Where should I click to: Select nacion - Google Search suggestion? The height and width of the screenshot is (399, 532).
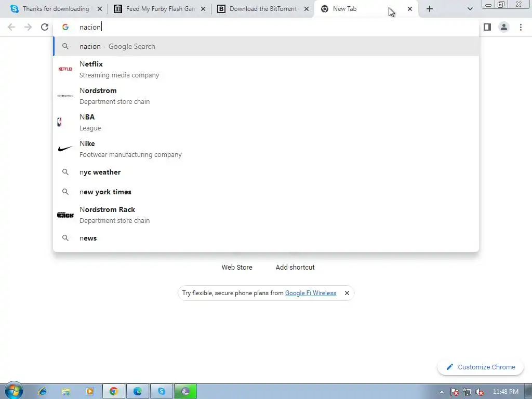pos(266,46)
